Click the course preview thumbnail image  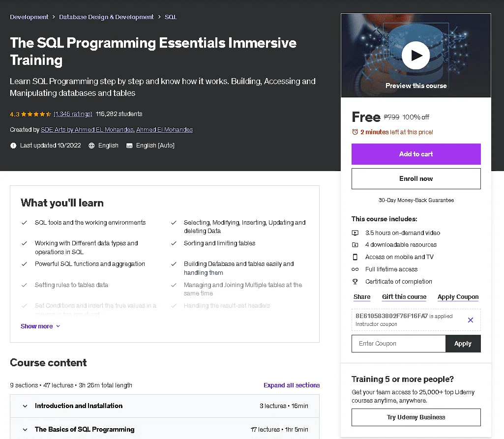point(416,55)
